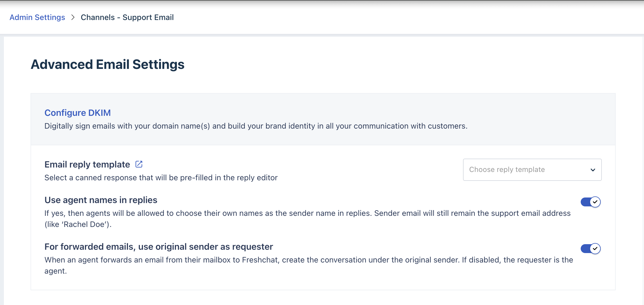Click the forwarded emails original sender heading
Viewport: 644px width, 305px height.
[159, 247]
